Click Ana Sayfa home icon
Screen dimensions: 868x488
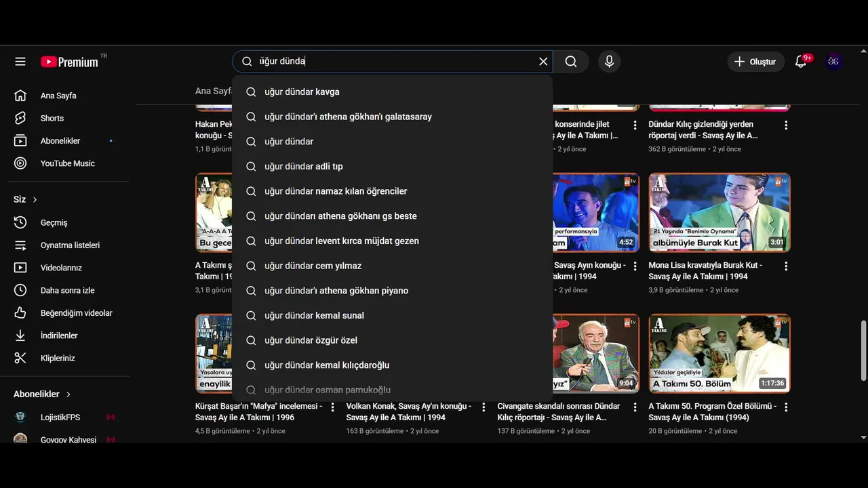tap(20, 96)
